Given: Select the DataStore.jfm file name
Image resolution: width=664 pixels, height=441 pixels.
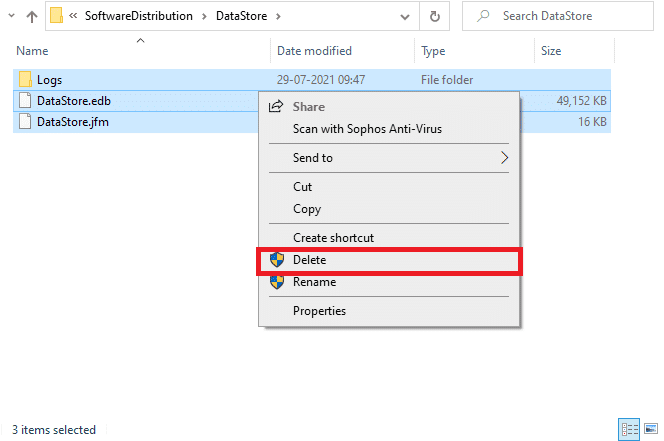Looking at the screenshot, I should (x=73, y=122).
